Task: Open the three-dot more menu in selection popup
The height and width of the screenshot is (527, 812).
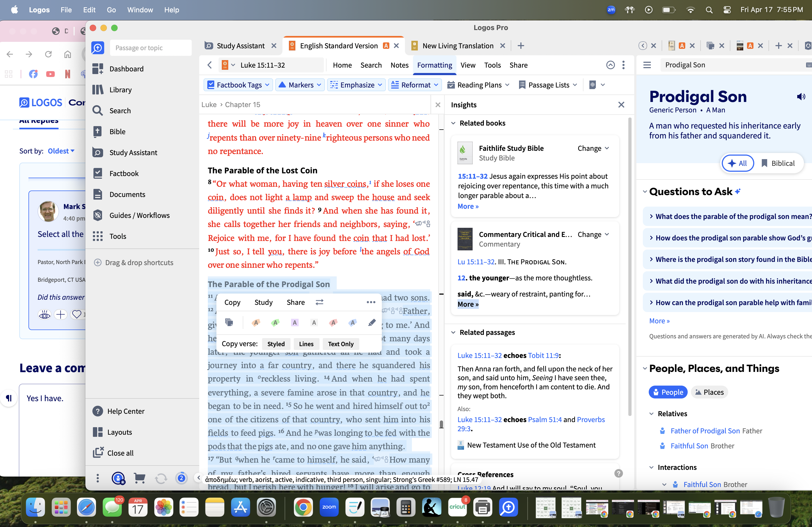Action: 371,302
